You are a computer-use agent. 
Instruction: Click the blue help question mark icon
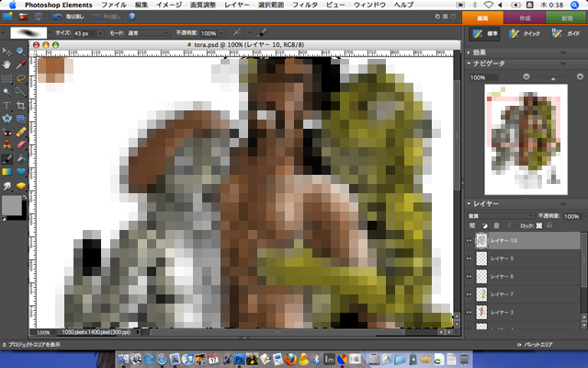[x=132, y=17]
